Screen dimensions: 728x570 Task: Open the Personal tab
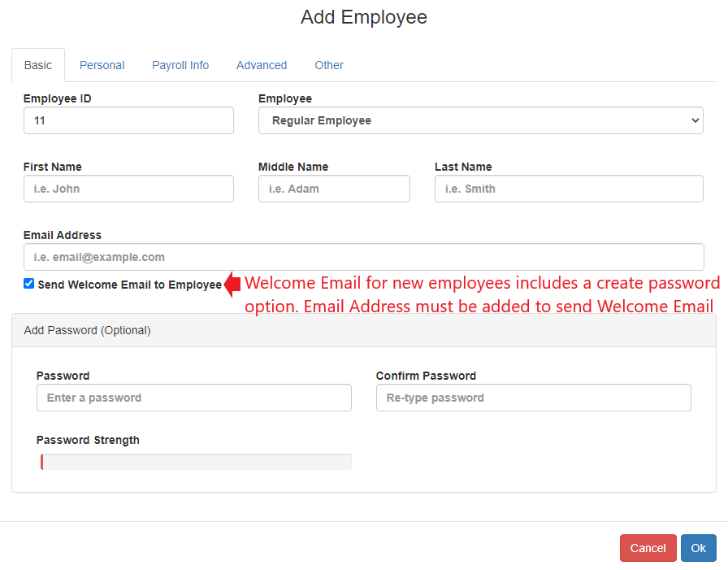pyautogui.click(x=102, y=65)
